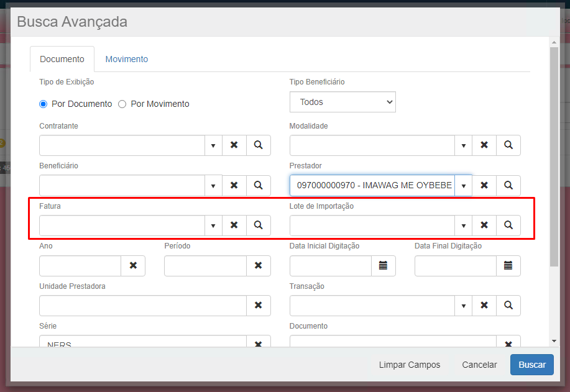
Task: Clear the Prestador field with X icon
Action: pyautogui.click(x=484, y=185)
